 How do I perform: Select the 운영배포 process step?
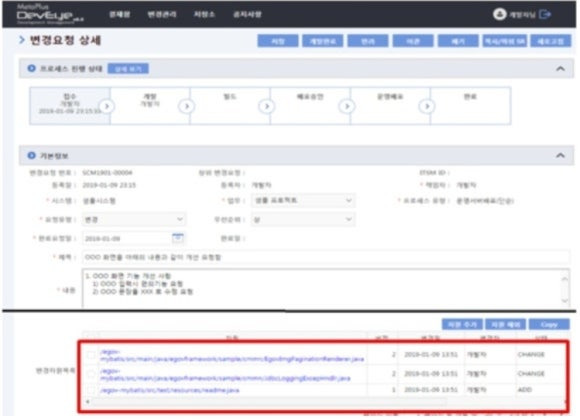[390, 105]
